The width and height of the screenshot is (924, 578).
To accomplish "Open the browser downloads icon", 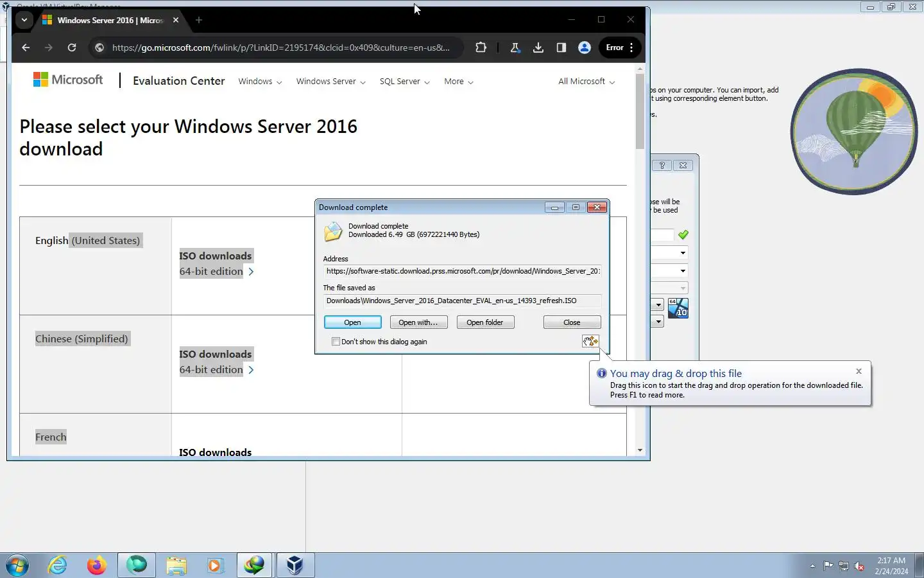I will click(538, 48).
